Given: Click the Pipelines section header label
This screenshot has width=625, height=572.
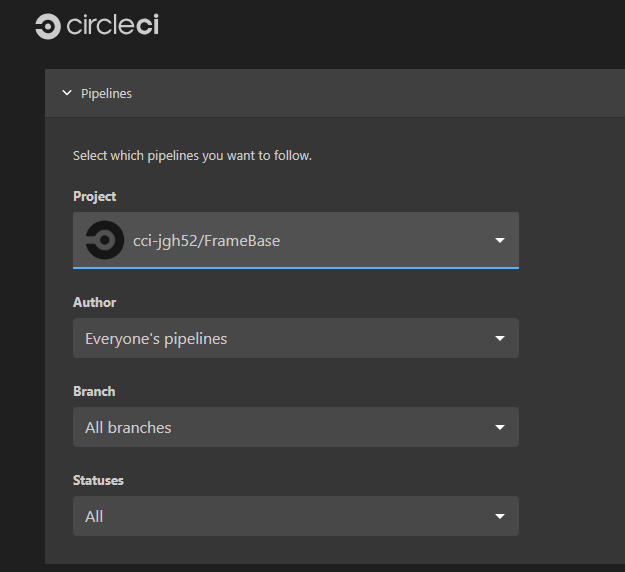Looking at the screenshot, I should pos(106,94).
